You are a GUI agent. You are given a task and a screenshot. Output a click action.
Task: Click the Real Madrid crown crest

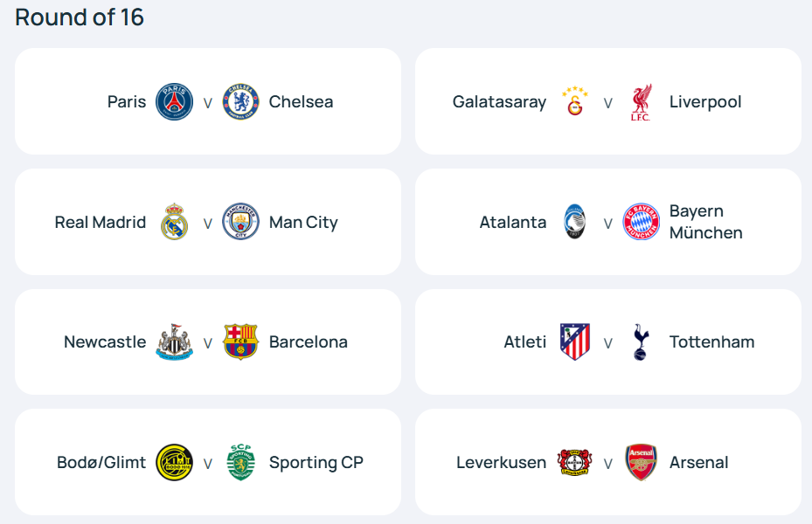(x=174, y=222)
